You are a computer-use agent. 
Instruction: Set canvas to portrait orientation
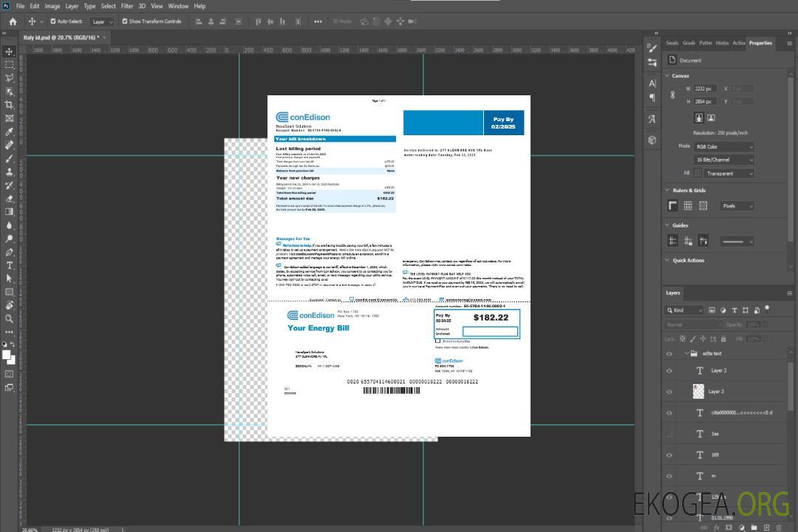tap(699, 118)
